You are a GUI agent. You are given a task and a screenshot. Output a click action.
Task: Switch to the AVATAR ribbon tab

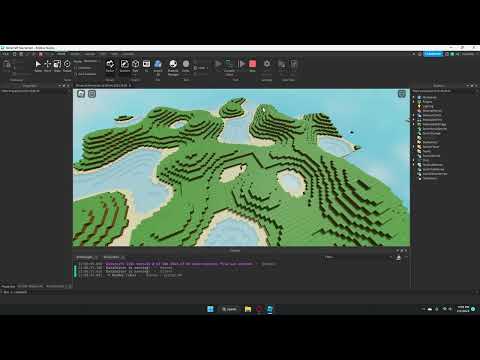point(90,54)
